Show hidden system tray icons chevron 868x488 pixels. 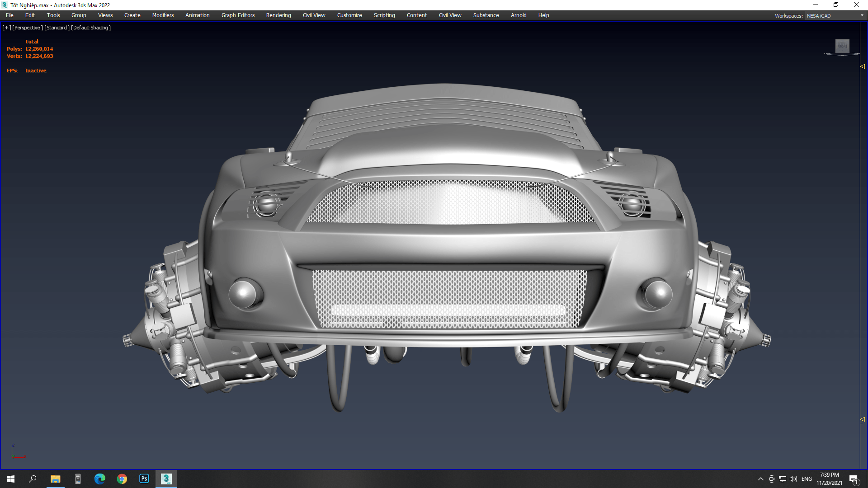coord(760,479)
